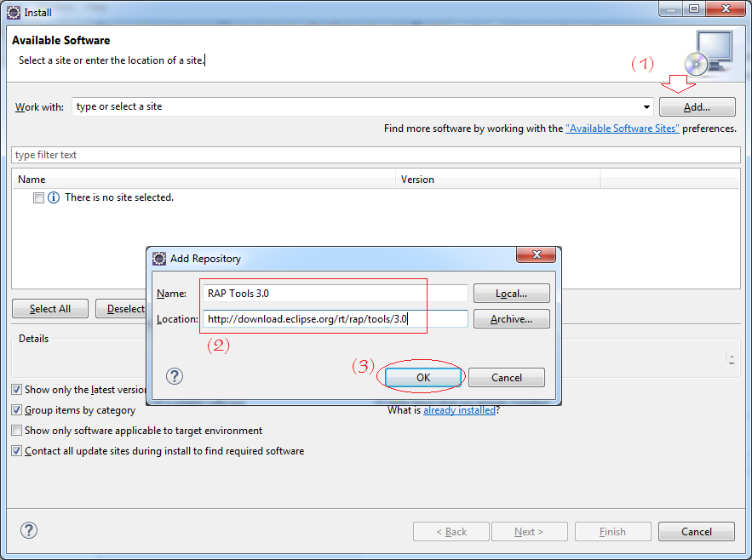The height and width of the screenshot is (560, 752).
Task: Close the Add Repository dialog
Action: point(537,254)
